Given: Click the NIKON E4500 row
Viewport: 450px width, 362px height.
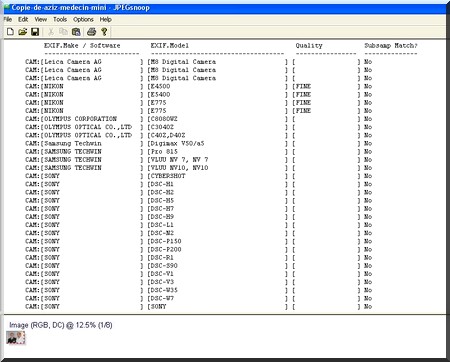Looking at the screenshot, I should 198,86.
